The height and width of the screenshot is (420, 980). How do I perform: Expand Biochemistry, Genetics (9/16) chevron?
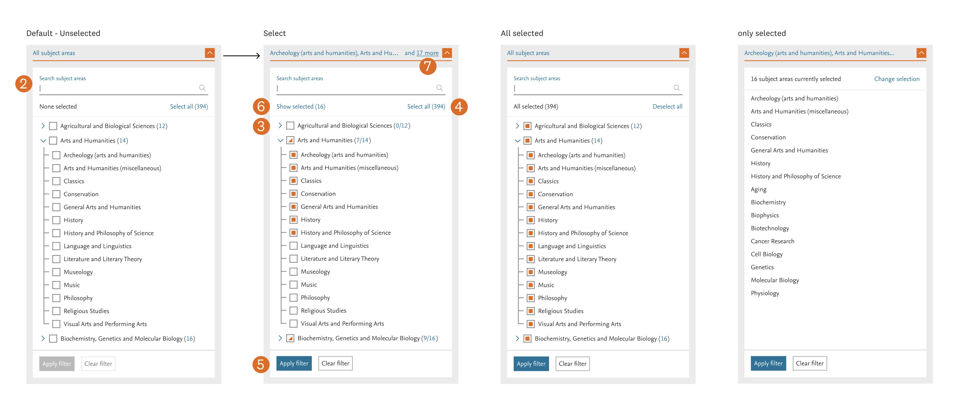tap(280, 338)
